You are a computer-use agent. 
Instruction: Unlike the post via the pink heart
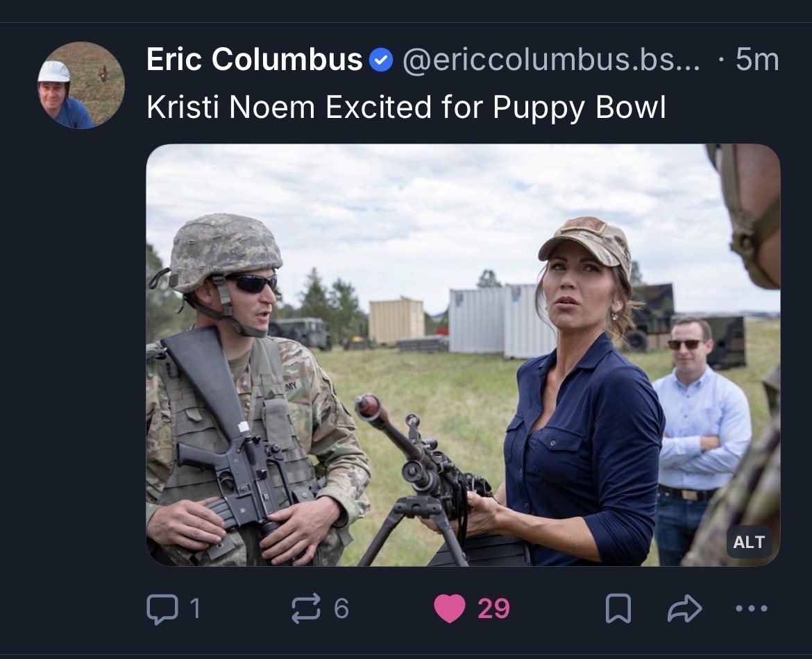click(450, 608)
